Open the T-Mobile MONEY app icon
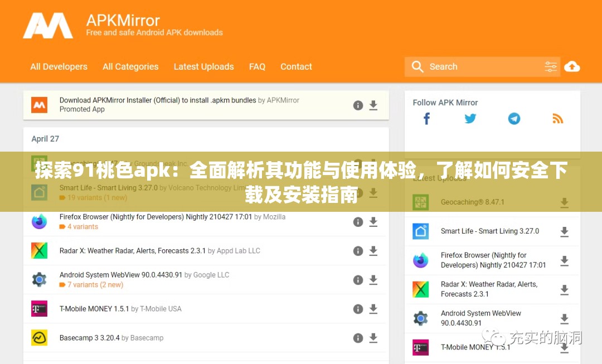The image size is (602, 364). tap(39, 309)
